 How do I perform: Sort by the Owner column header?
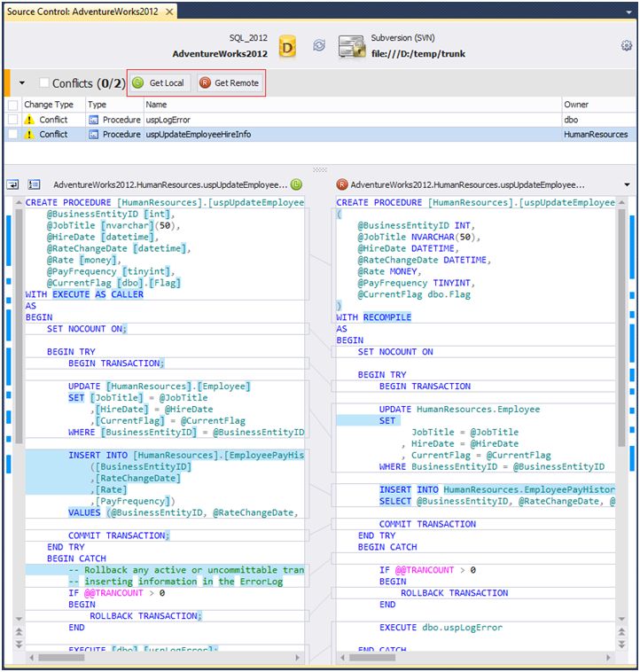[x=575, y=105]
